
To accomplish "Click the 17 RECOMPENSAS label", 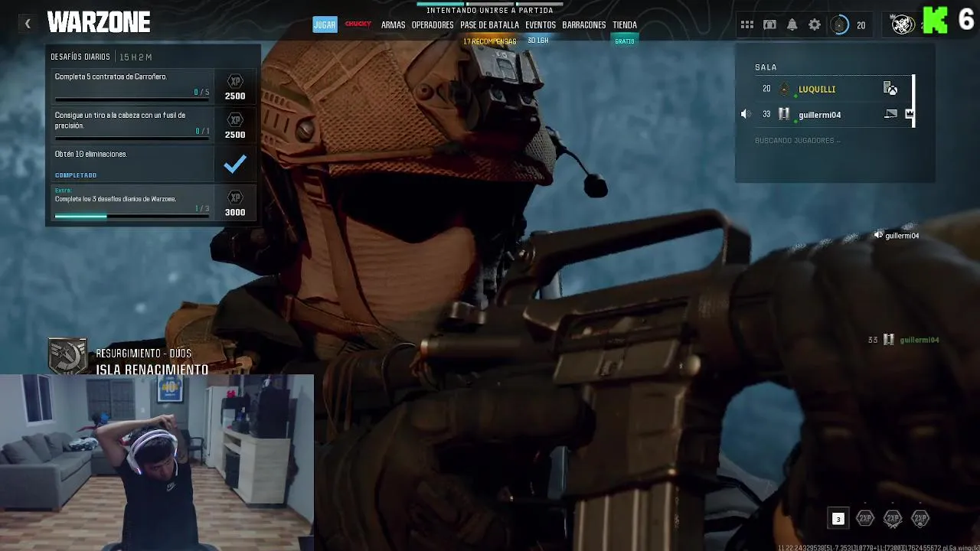I will (x=489, y=41).
